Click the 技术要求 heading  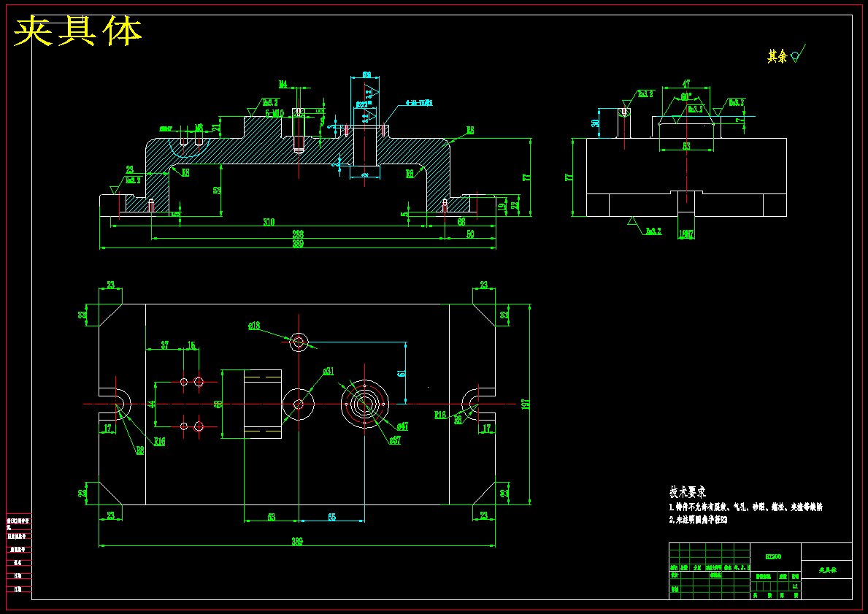click(688, 492)
